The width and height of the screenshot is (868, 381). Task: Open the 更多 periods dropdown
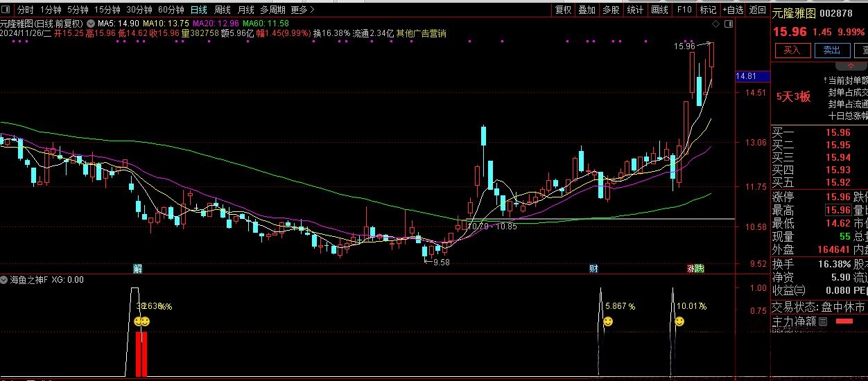pyautogui.click(x=302, y=10)
